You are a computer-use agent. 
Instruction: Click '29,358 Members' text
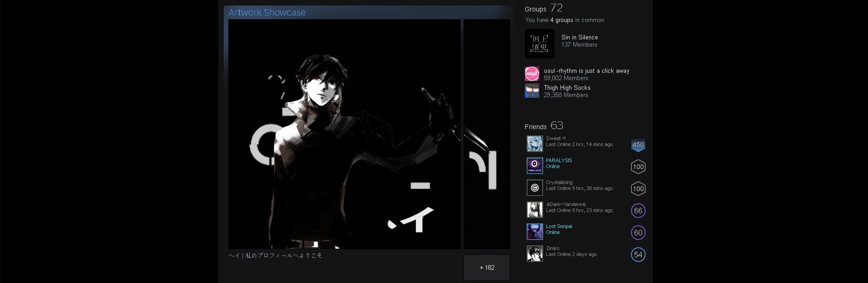tap(566, 95)
